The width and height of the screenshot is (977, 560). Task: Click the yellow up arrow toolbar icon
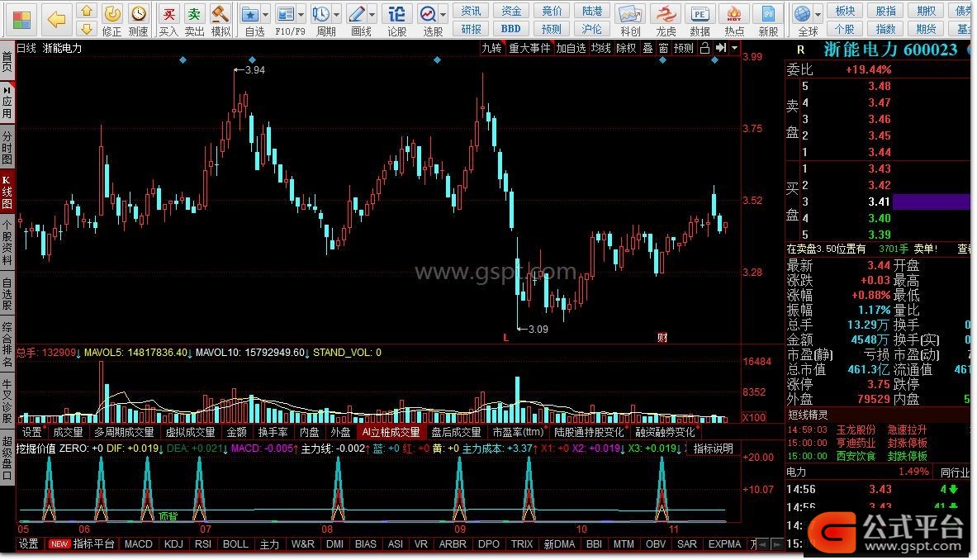tap(87, 12)
